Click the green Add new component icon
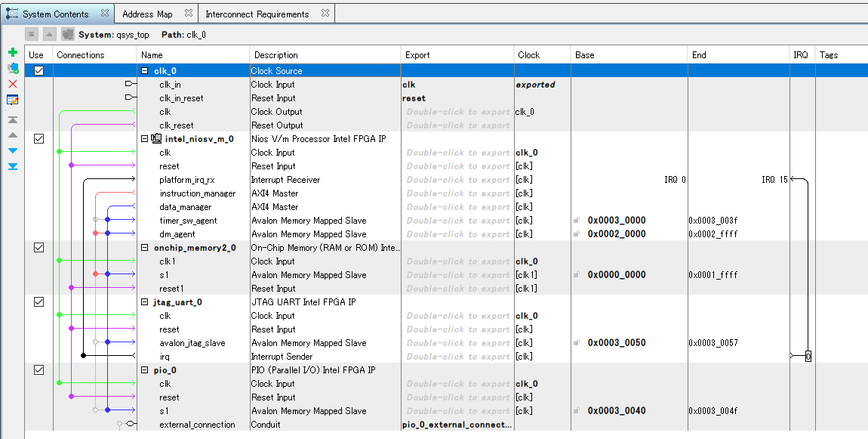The width and height of the screenshot is (868, 439). (13, 53)
